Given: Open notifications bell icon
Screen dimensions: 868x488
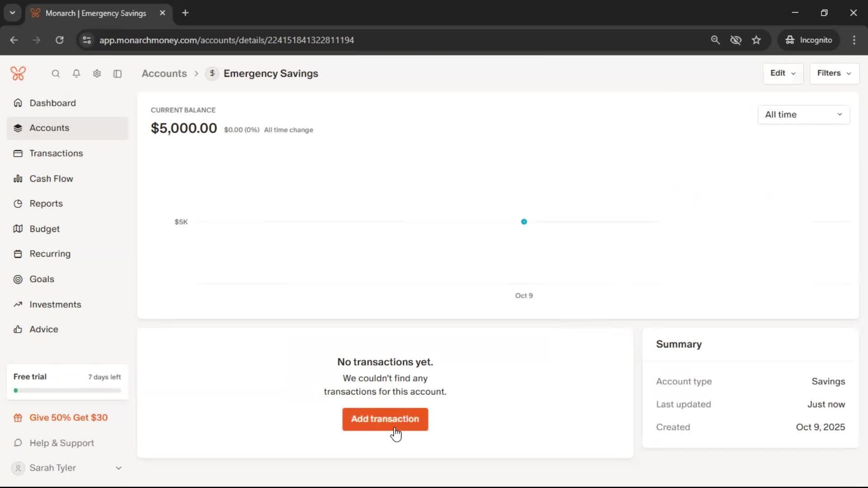Looking at the screenshot, I should pos(76,74).
